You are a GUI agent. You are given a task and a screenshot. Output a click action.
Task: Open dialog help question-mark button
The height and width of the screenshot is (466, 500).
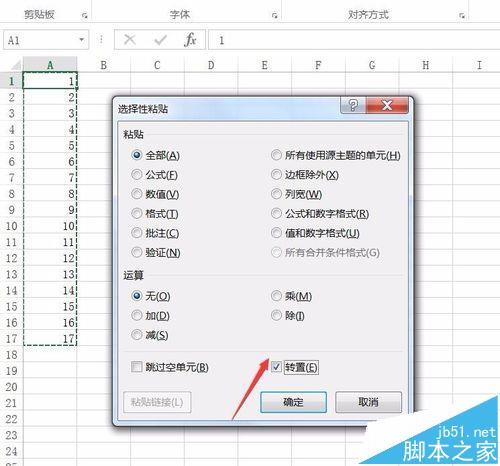point(353,106)
